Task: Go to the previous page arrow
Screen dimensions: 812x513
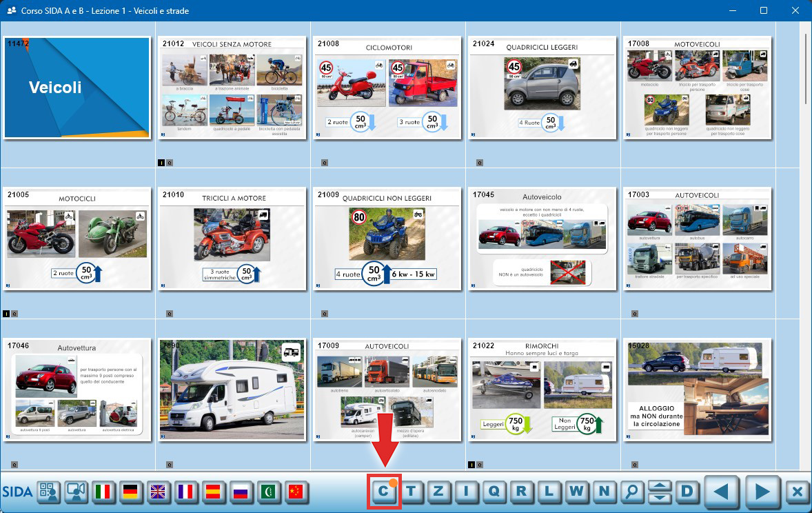Action: pyautogui.click(x=720, y=492)
